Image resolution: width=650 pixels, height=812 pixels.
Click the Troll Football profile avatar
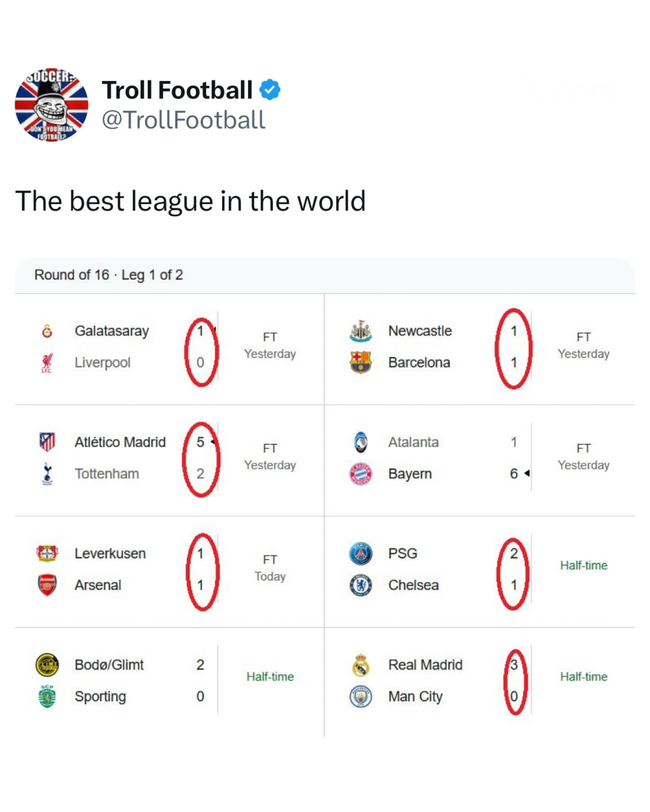coord(51,105)
